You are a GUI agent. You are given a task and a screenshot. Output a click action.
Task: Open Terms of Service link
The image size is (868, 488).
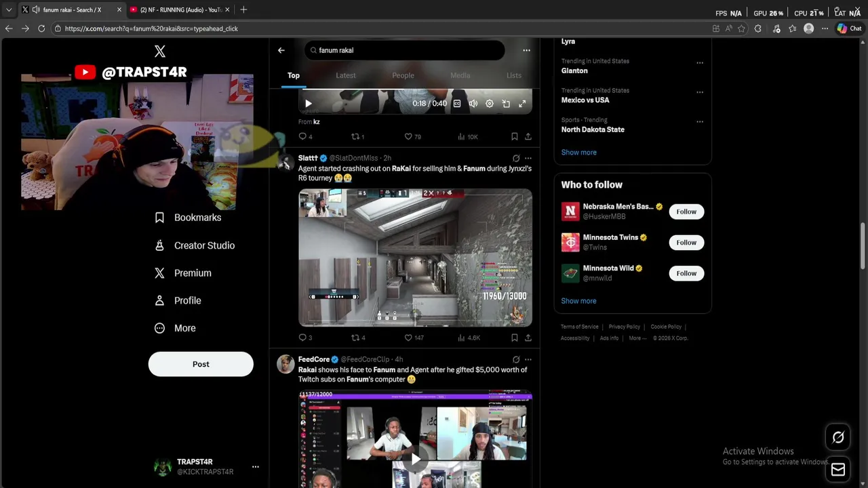tap(580, 327)
